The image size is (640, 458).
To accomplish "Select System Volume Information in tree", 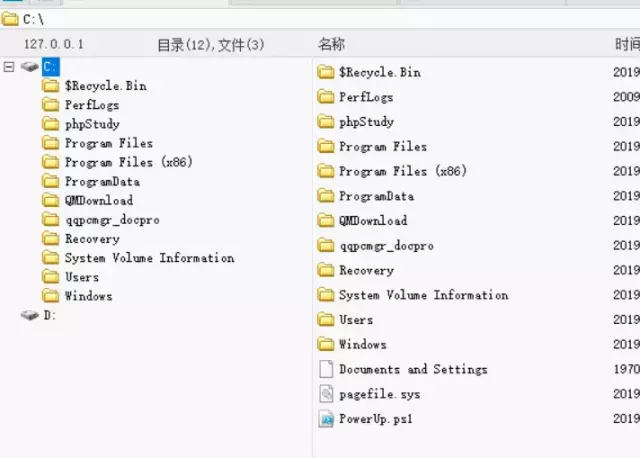I will (x=149, y=258).
